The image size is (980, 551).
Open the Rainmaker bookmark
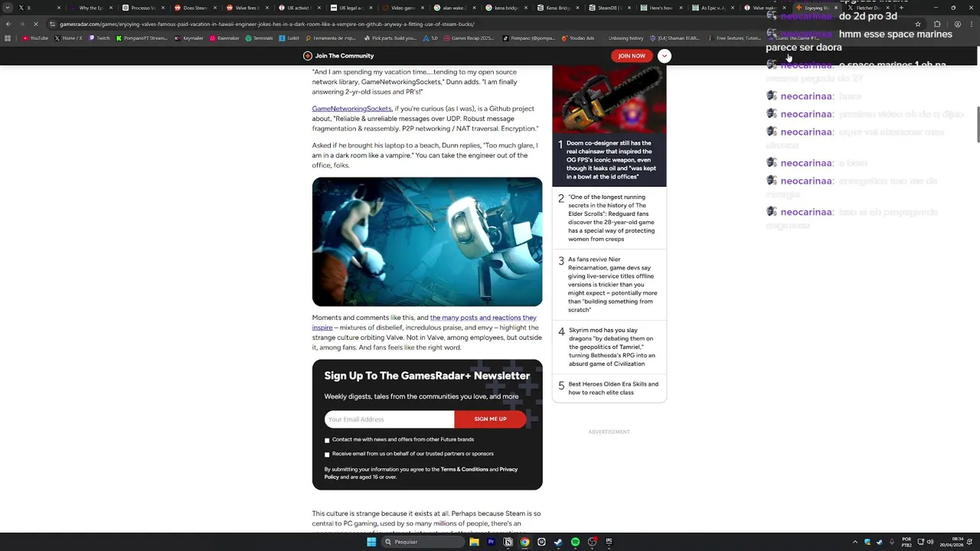pos(224,38)
